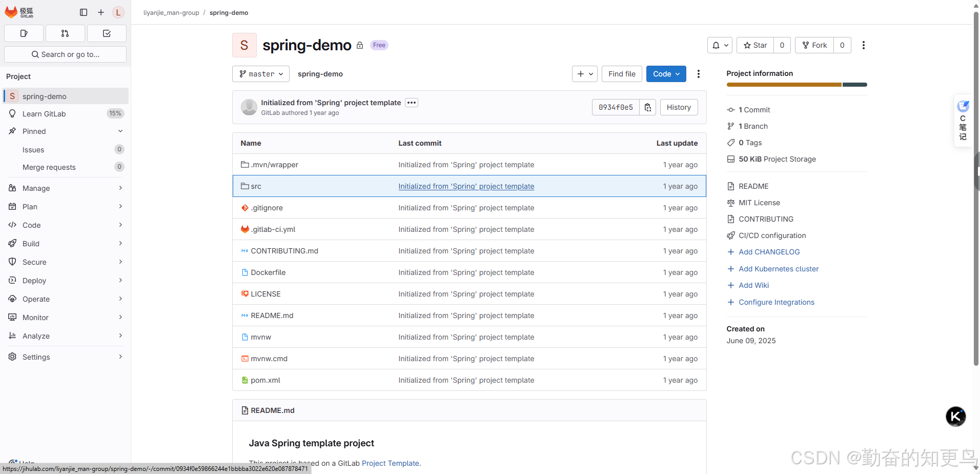This screenshot has width=980, height=474.
Task: Click the repository languages bar
Action: (x=797, y=85)
